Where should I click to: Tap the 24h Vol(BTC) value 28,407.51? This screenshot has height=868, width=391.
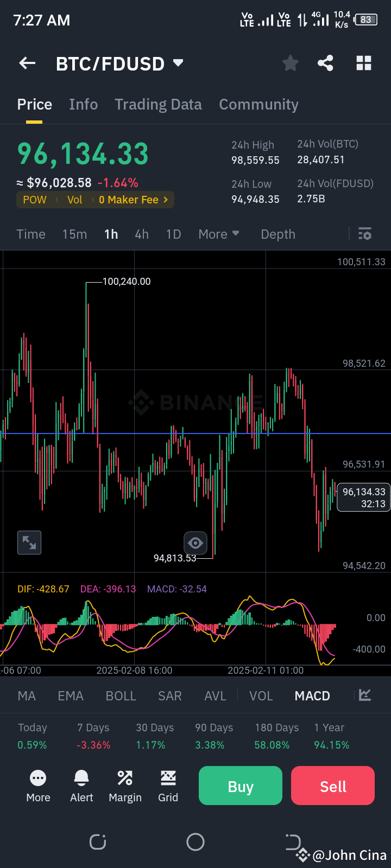click(320, 160)
